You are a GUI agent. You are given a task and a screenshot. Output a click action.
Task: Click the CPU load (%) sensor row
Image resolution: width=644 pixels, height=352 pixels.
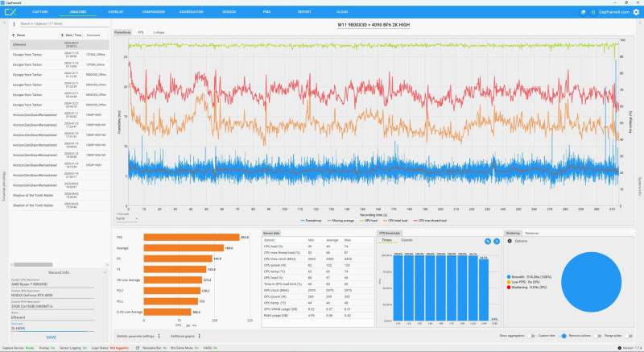pos(317,246)
